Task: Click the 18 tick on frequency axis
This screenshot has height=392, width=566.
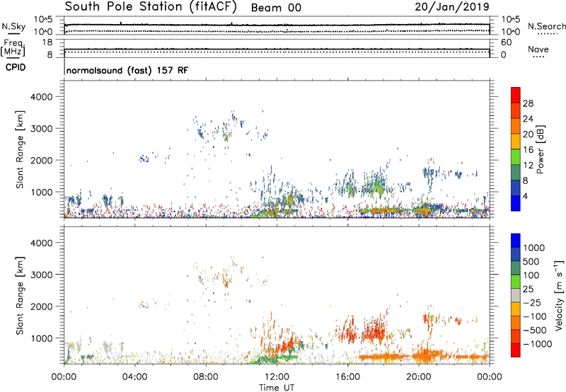Action: point(47,42)
